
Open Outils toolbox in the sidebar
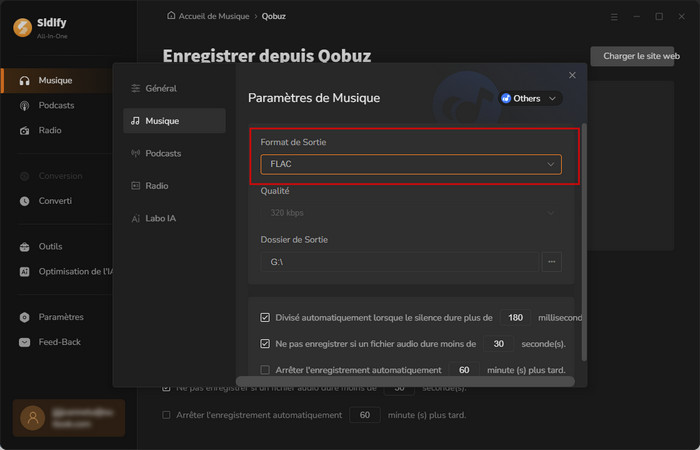click(52, 246)
